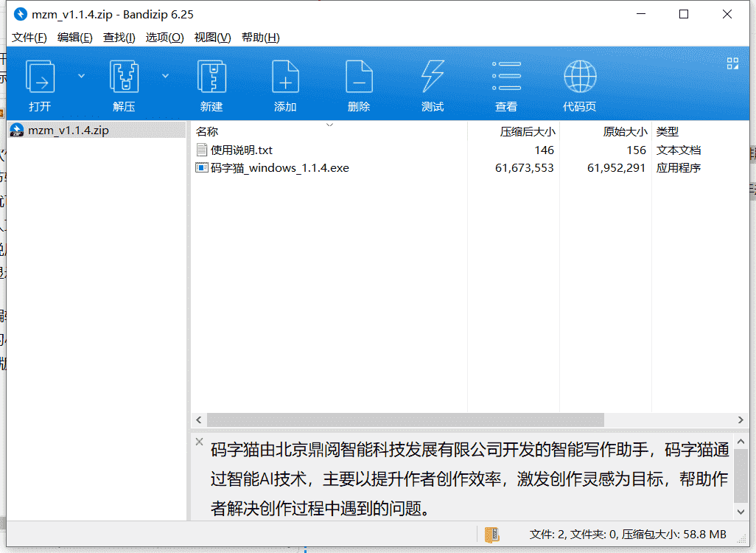Click original size 156 cell

click(x=636, y=150)
